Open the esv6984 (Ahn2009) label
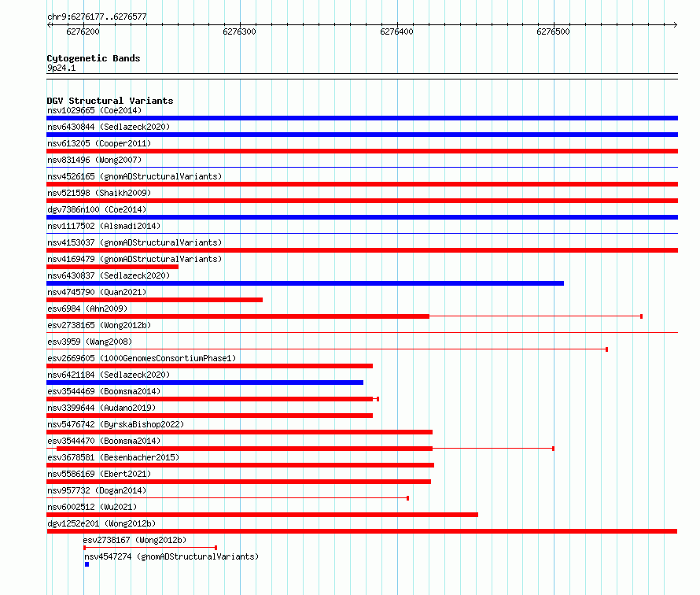 [x=87, y=309]
